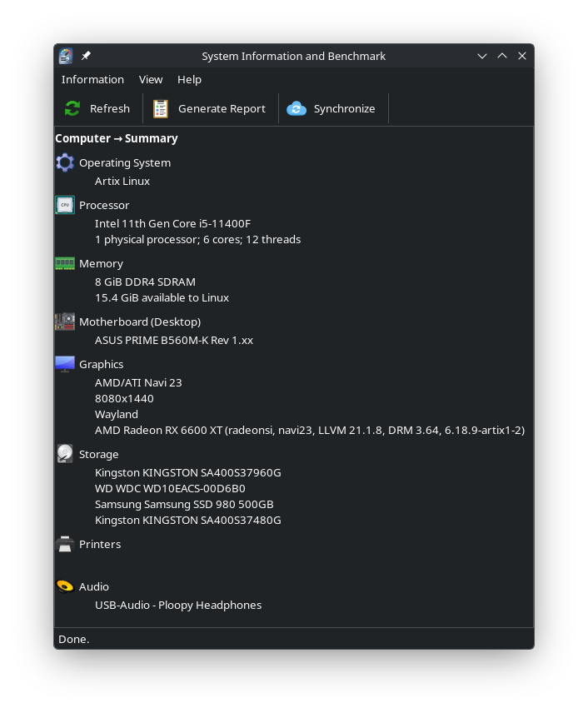Click the AMD Radeon RX 6600 XT line
Viewport: 588px width, 713px height.
[309, 430]
